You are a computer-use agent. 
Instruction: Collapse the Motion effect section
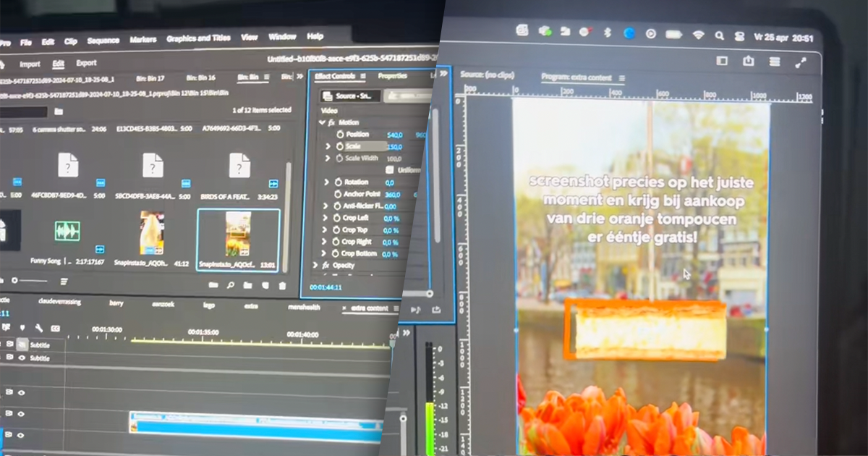321,122
